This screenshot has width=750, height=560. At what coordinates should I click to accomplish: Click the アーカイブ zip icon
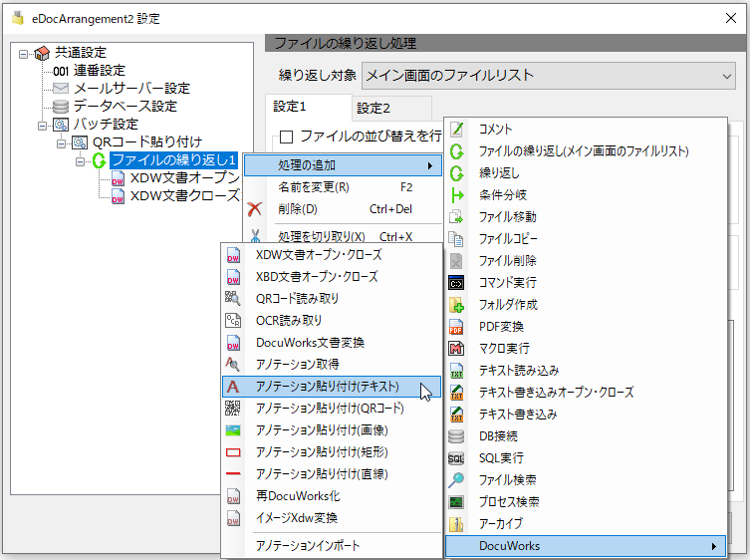[457, 524]
